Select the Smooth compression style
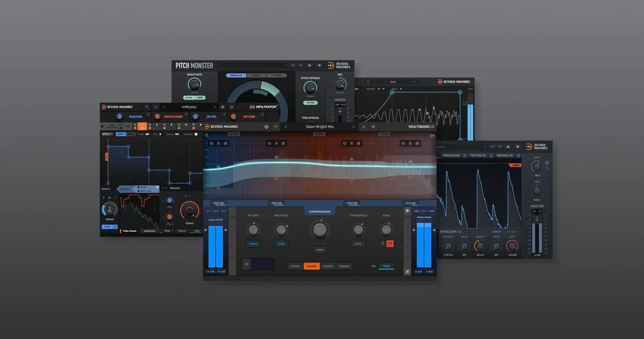The image size is (644, 339). click(312, 266)
